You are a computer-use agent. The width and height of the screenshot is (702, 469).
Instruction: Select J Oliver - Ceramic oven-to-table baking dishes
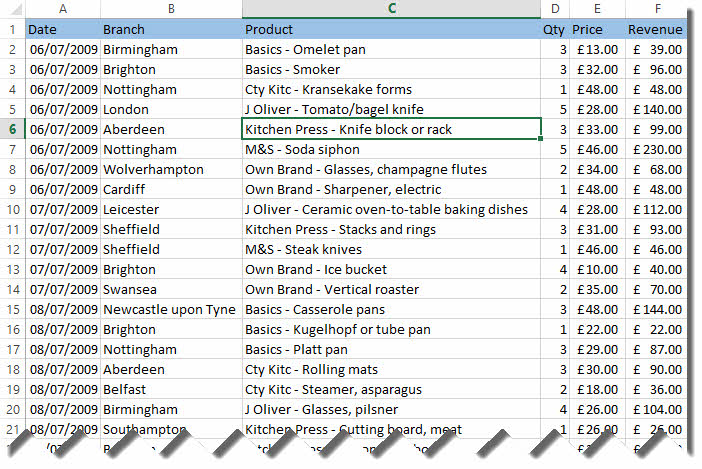tap(391, 209)
